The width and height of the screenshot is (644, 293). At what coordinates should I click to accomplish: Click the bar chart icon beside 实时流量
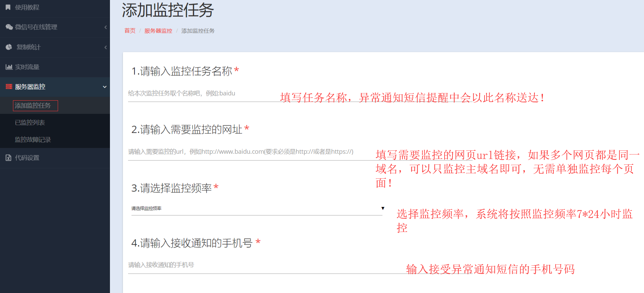point(9,67)
